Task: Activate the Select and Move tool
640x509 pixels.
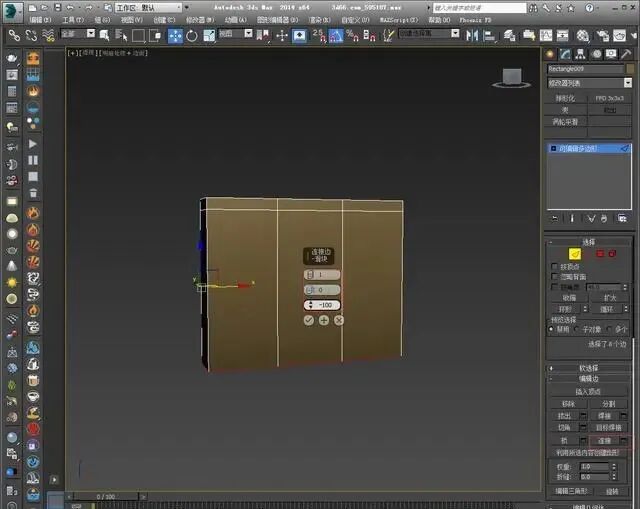Action: pos(175,36)
